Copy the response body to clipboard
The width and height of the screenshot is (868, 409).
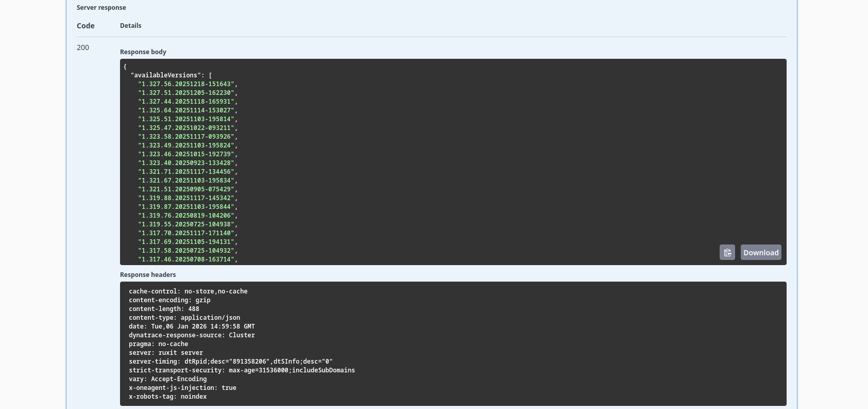coord(727,252)
